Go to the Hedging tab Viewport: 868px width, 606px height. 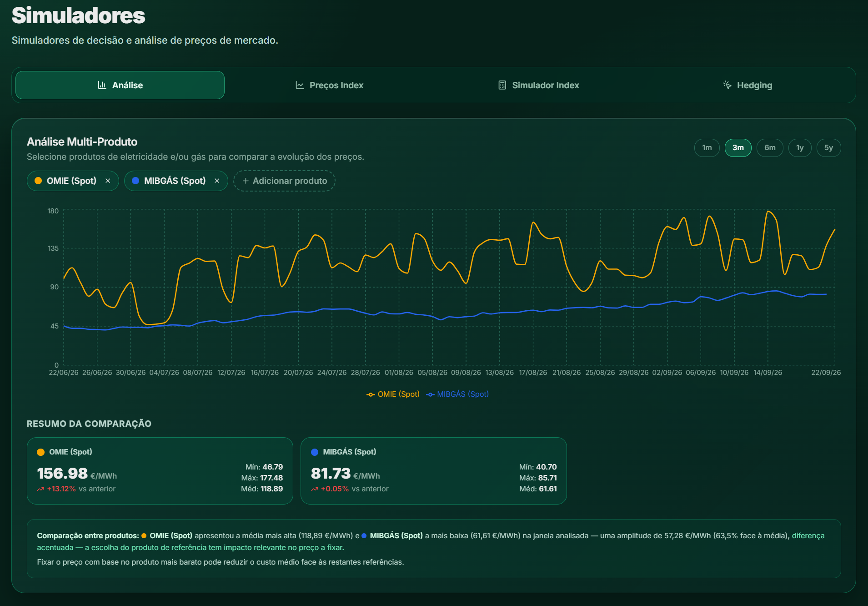(748, 85)
